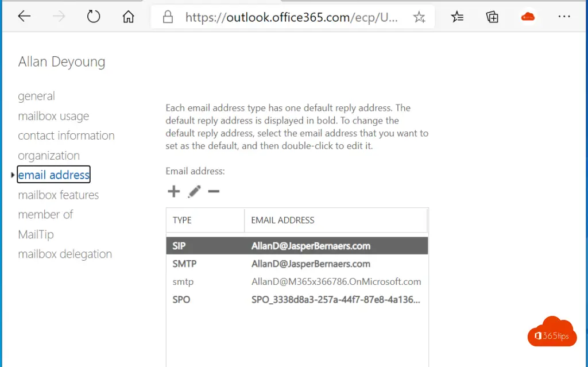This screenshot has height=367, width=588.
Task: Open the mailbox delegation section
Action: pos(65,254)
